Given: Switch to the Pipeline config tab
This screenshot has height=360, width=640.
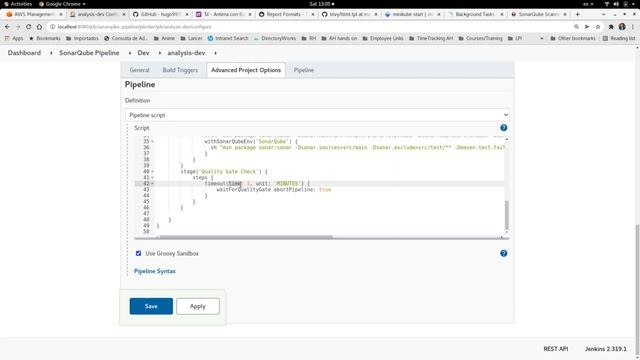Looking at the screenshot, I should (x=304, y=70).
